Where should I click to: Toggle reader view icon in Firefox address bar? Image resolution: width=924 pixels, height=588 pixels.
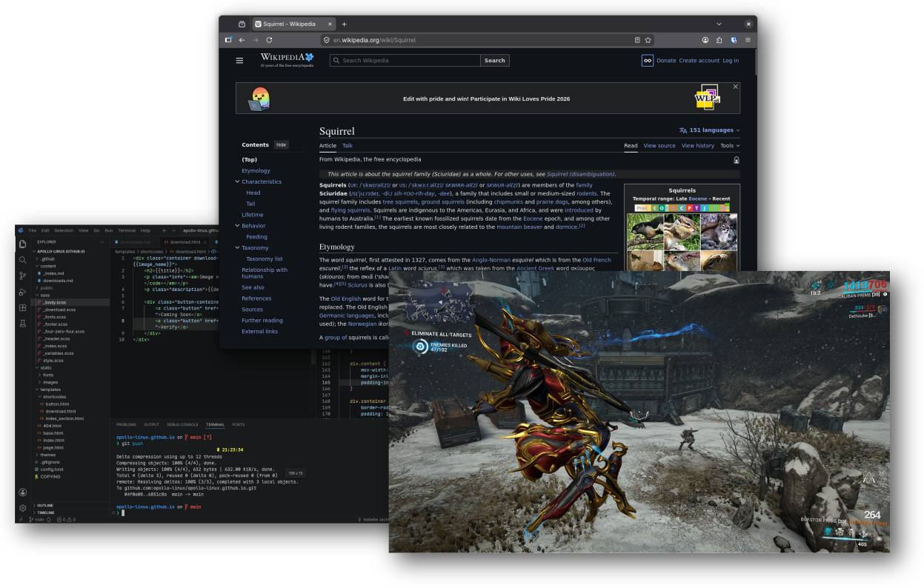[x=637, y=40]
